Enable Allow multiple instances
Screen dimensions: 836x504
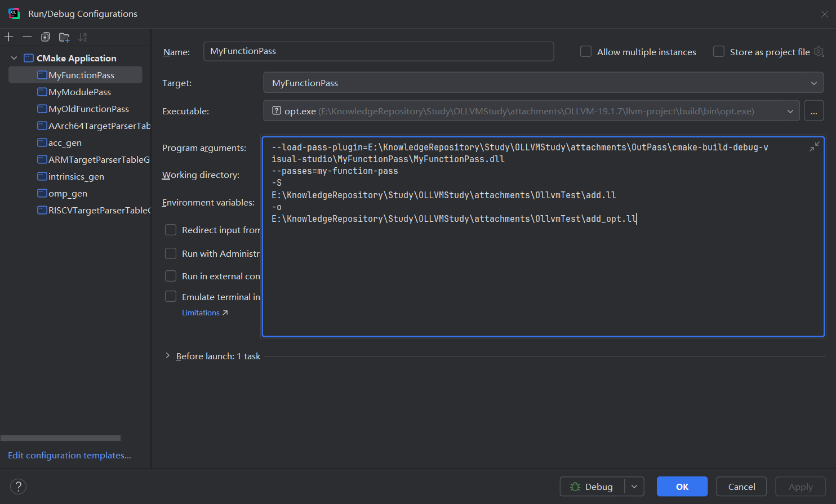[x=586, y=52]
